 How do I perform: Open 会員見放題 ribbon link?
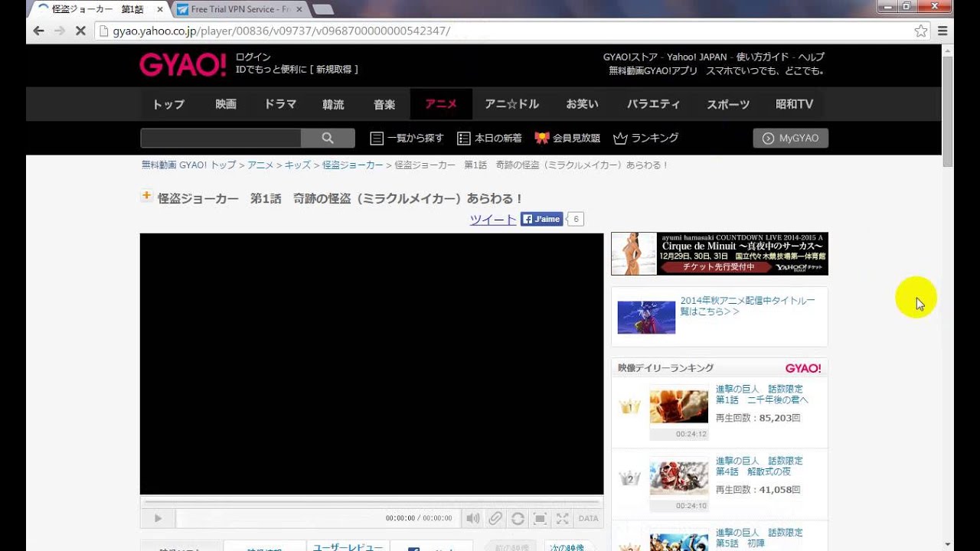pyautogui.click(x=567, y=139)
